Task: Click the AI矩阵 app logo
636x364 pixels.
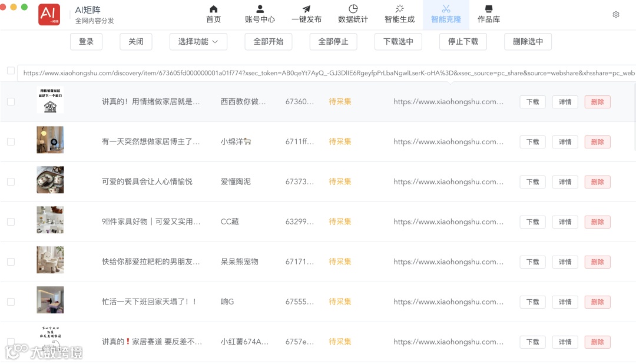Action: point(49,15)
